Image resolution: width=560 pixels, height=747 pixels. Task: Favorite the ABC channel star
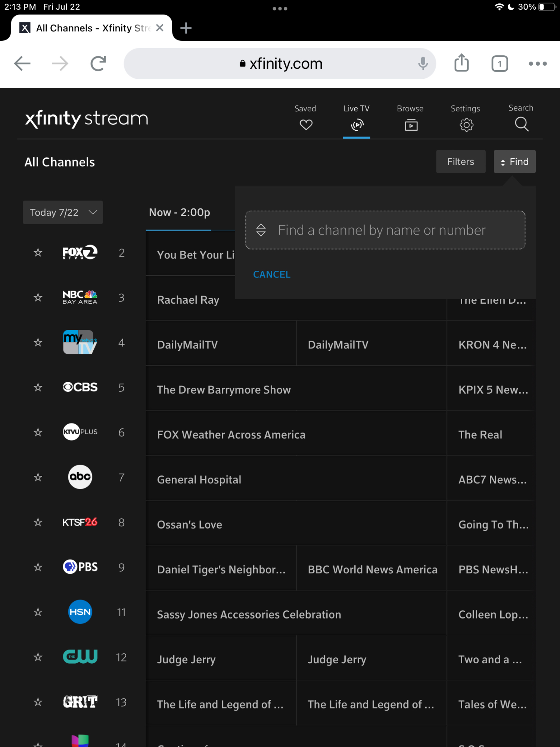click(x=38, y=477)
